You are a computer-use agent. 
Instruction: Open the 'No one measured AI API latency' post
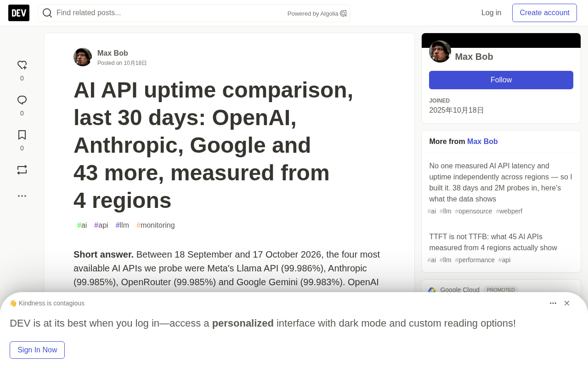point(501,183)
